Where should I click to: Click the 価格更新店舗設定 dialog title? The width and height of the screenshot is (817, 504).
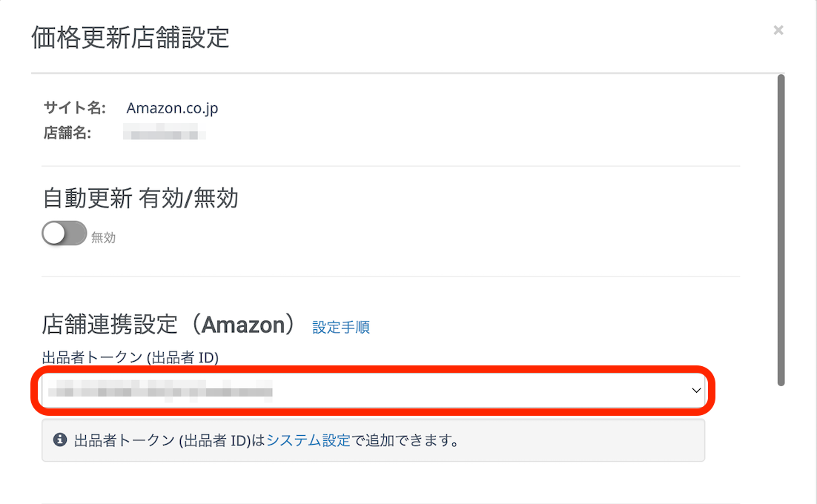click(x=130, y=38)
